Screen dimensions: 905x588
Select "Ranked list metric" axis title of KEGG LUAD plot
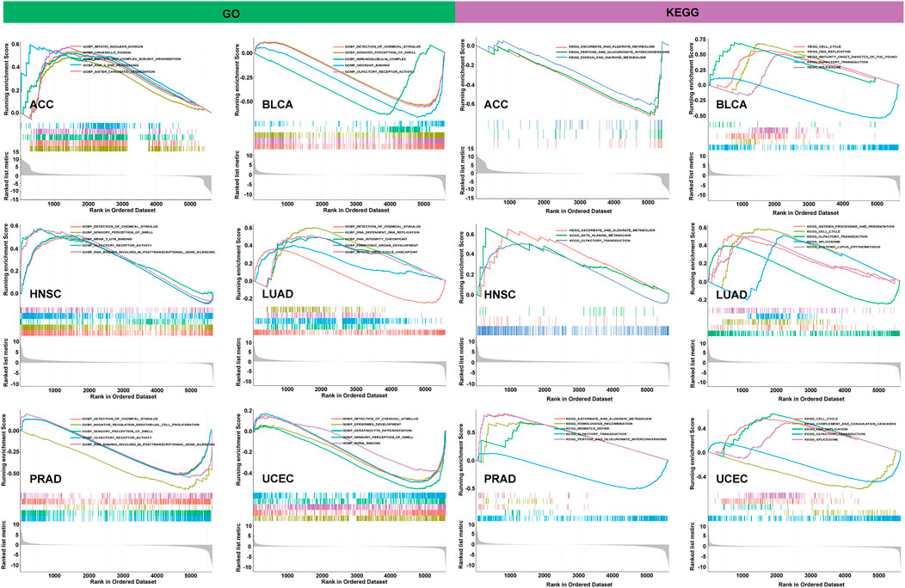pos(693,364)
